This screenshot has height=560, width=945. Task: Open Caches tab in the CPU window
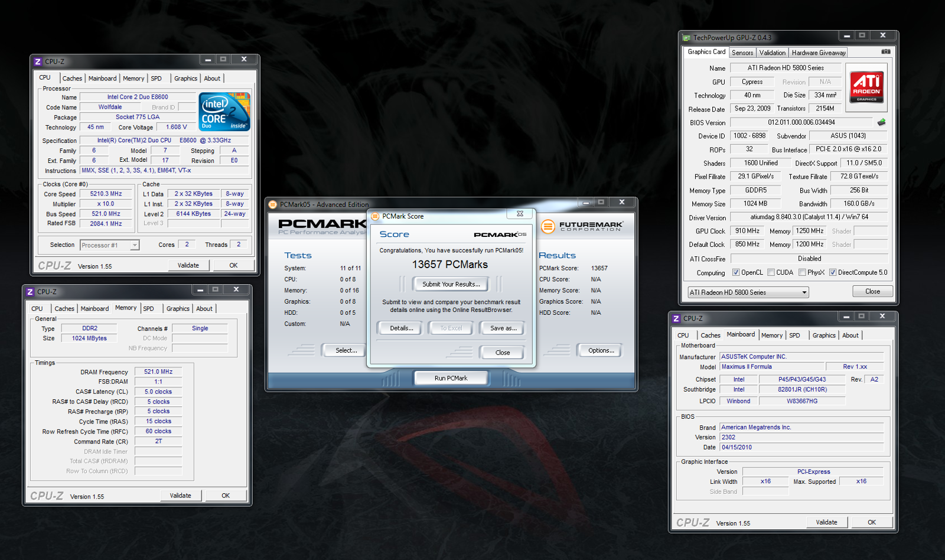[x=72, y=79]
